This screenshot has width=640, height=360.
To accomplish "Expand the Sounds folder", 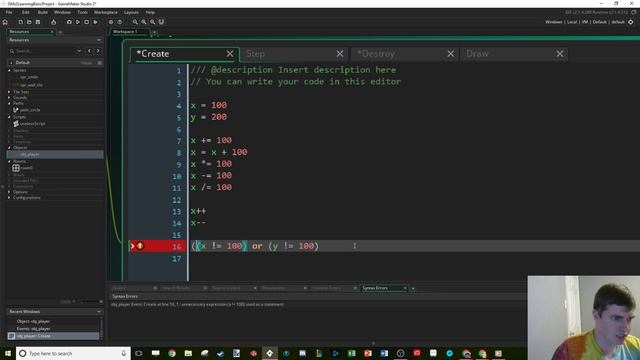I will (9, 98).
